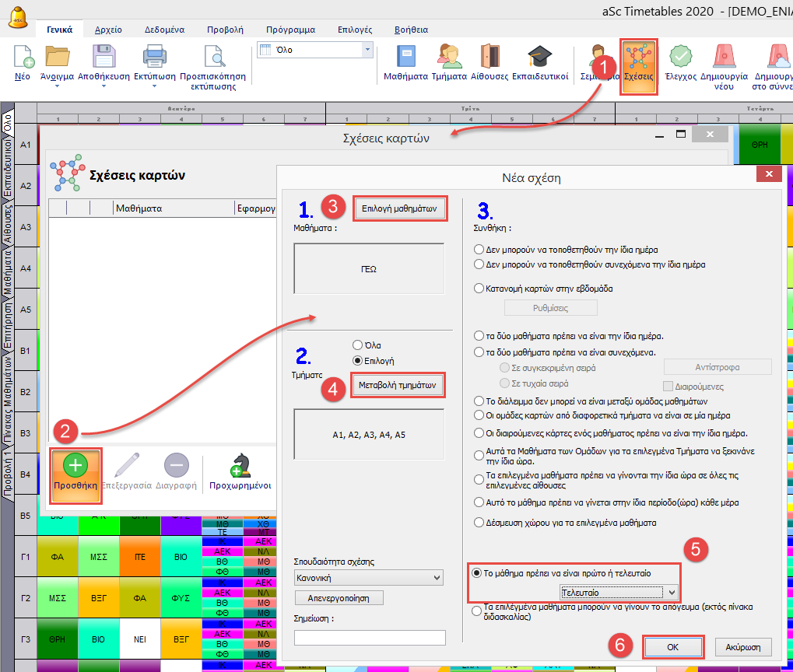
Task: Click the Επιλογή μαθημάτων button
Action: tap(401, 208)
